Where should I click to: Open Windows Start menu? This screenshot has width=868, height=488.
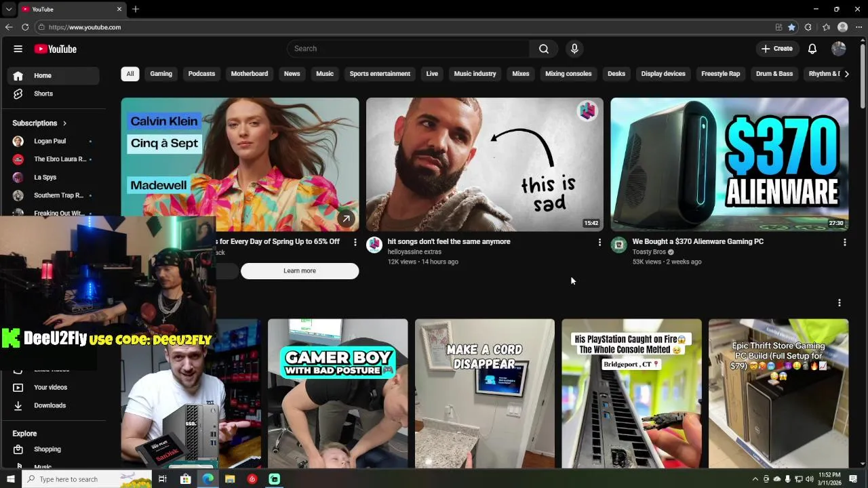coord(10,479)
